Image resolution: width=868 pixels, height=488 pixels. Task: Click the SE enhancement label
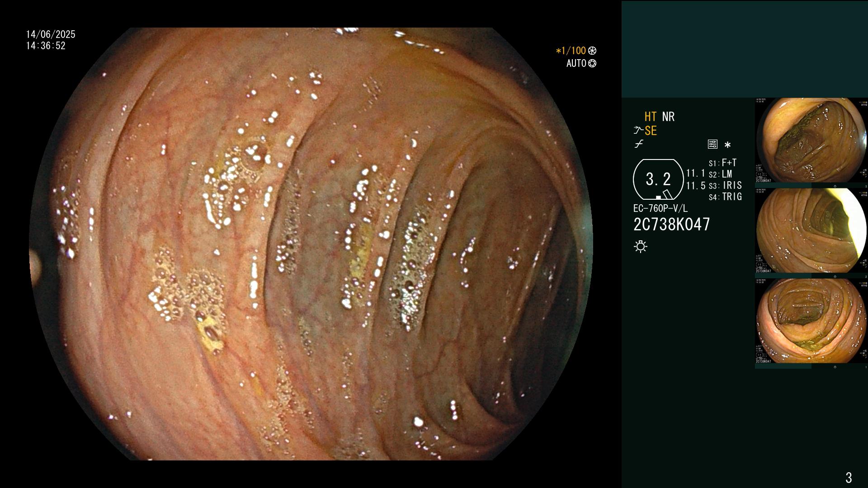click(651, 131)
